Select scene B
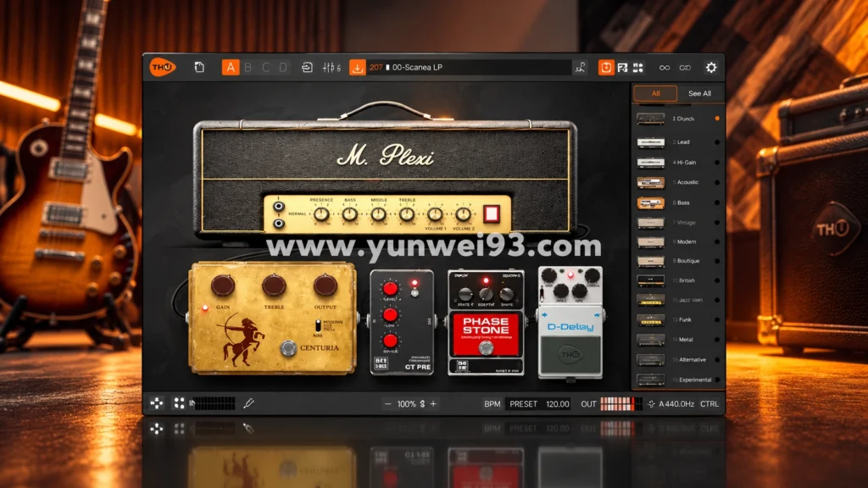Image resolution: width=868 pixels, height=488 pixels. click(x=248, y=68)
